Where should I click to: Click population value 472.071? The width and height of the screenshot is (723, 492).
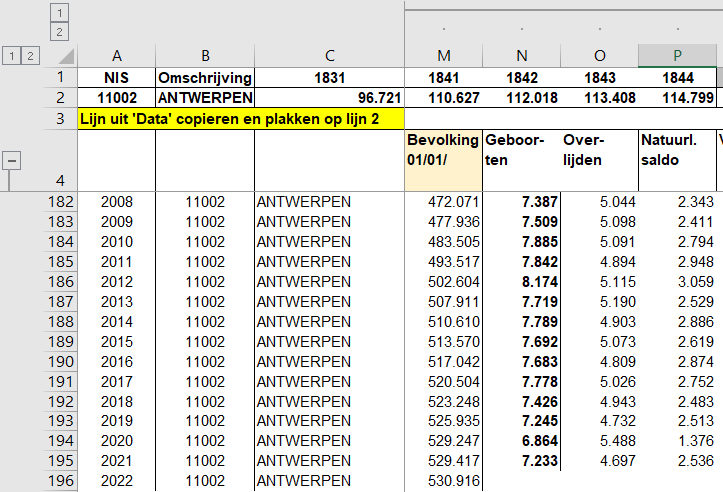(444, 202)
